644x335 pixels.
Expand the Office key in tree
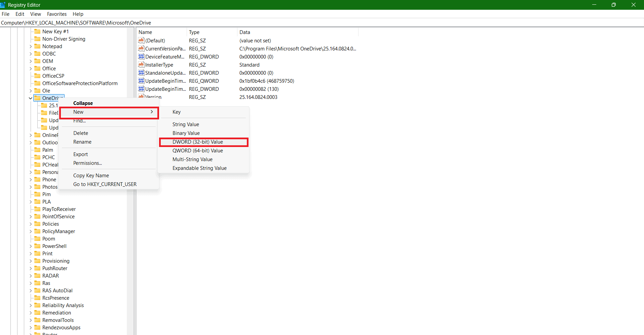click(x=31, y=69)
